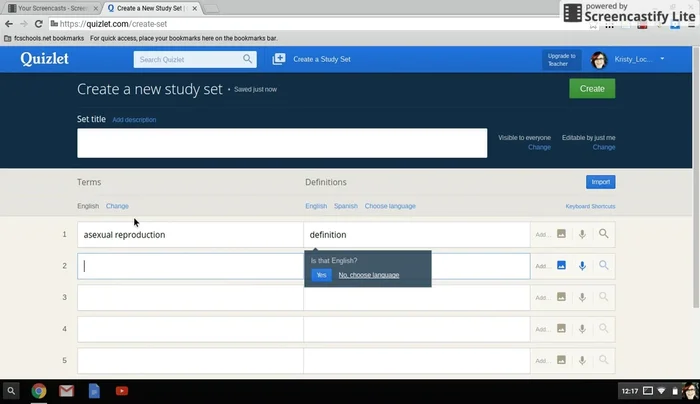Open Gmail from the taskbar

66,391
